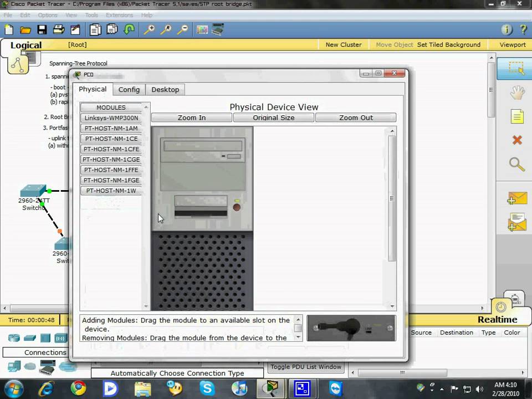Click the green Undo arrow icon
This screenshot has height=399, width=532.
click(x=129, y=29)
